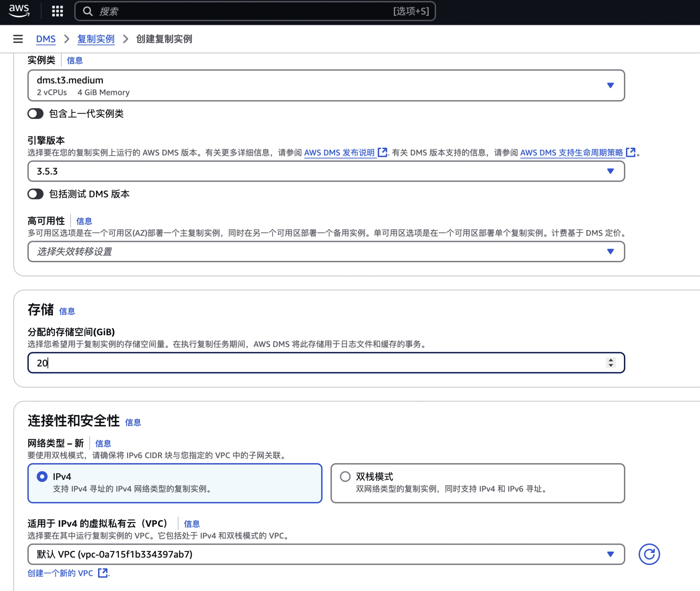Click the AWS logo home icon
The image size is (700, 591).
(x=19, y=11)
